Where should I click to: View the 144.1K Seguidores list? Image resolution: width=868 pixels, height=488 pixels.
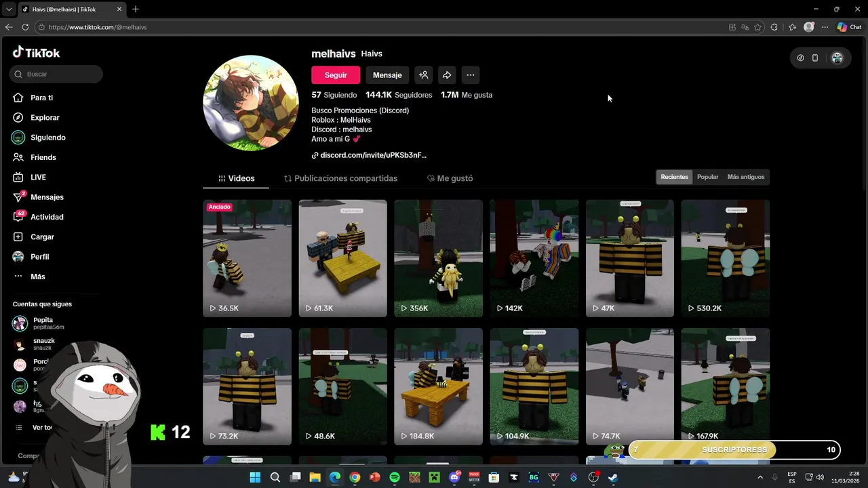[x=399, y=95]
